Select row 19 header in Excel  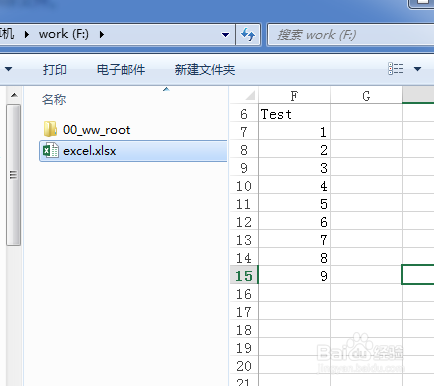click(244, 348)
